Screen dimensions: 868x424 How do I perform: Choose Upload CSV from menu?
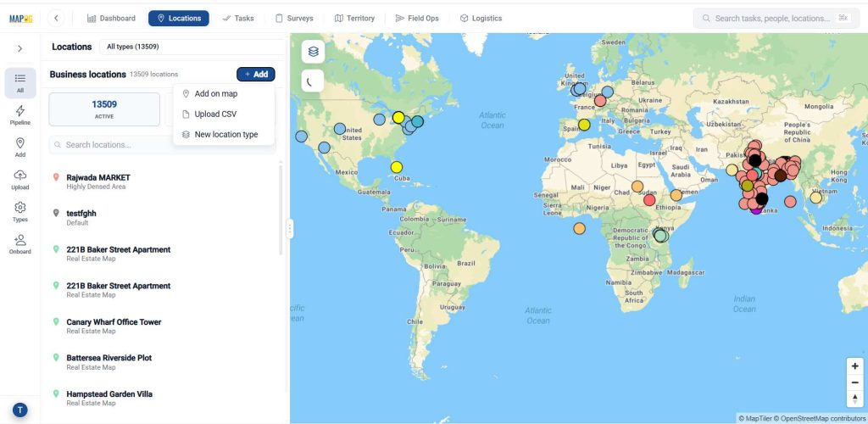coord(224,114)
